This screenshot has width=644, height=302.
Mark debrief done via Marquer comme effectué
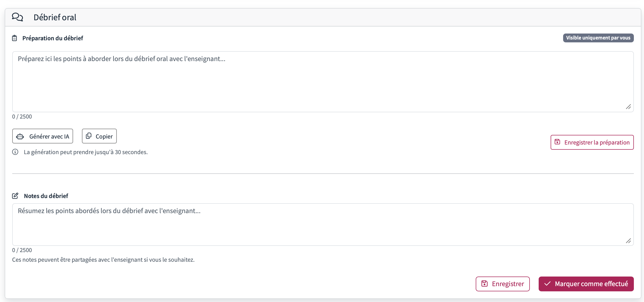click(x=586, y=284)
